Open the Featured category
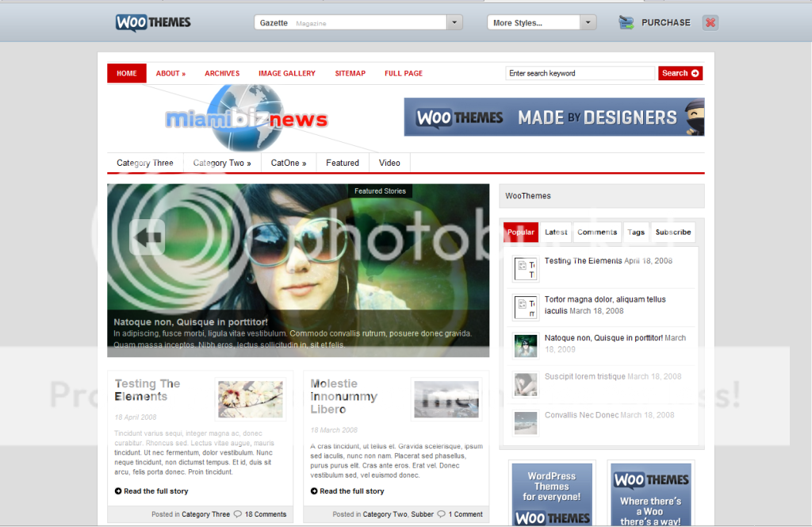Screen dimensions: 812x527 pyautogui.click(x=343, y=163)
